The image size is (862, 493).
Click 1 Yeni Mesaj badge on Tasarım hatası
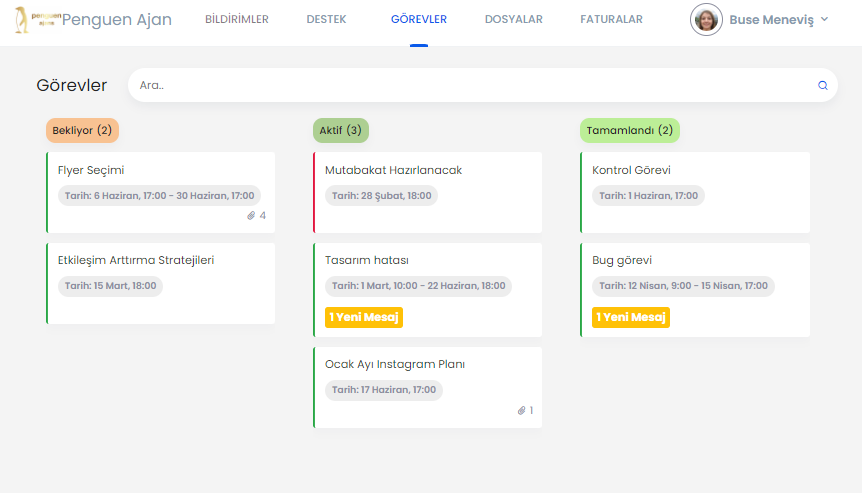[x=364, y=317]
